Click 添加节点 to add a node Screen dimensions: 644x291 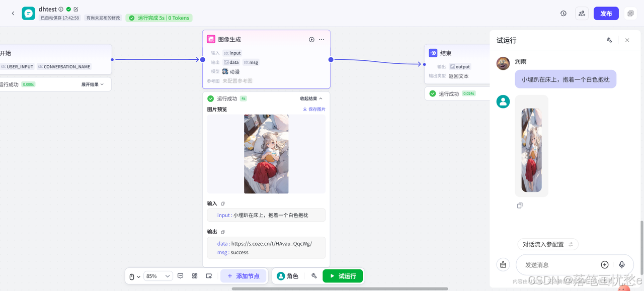coord(243,276)
